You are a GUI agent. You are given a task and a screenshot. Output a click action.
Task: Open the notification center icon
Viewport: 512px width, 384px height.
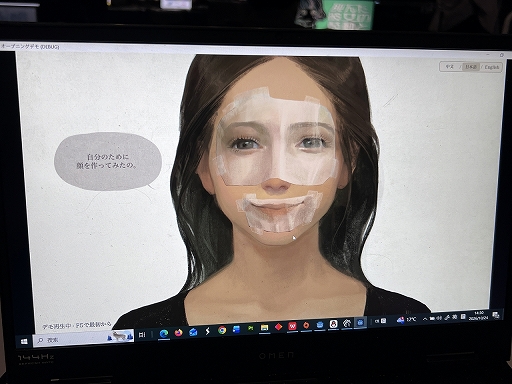496,315
